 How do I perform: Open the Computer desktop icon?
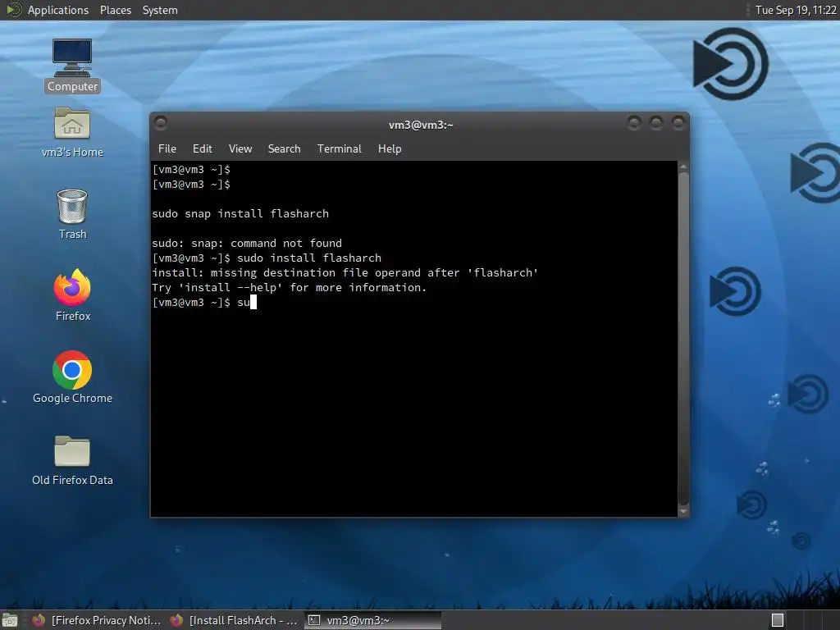point(72,66)
